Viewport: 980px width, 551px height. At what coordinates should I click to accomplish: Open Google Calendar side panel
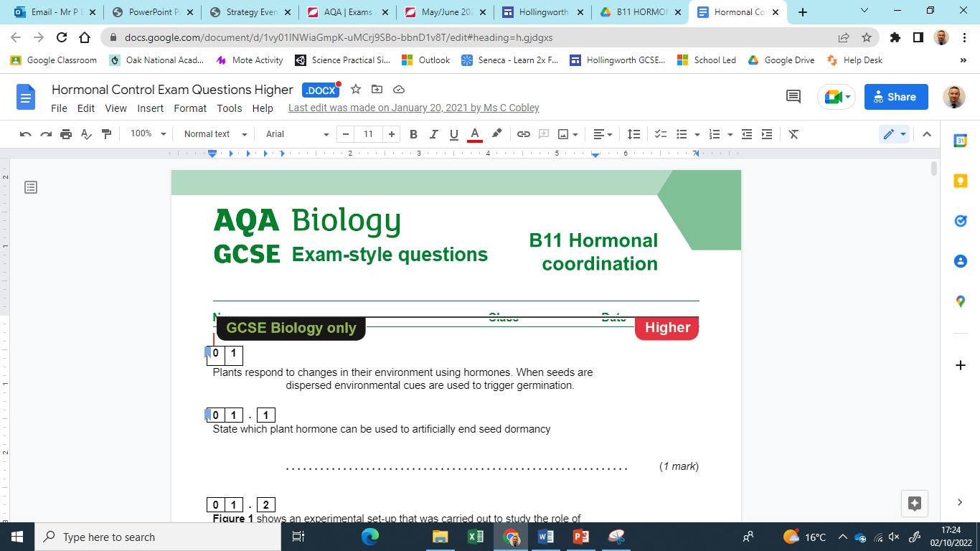(961, 141)
